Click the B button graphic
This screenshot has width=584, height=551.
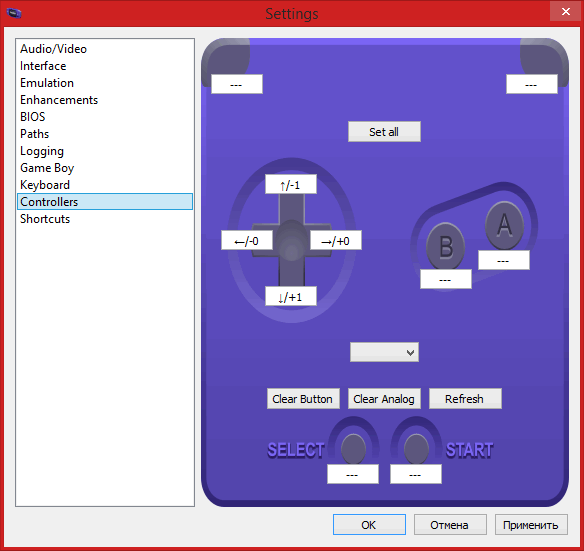tap(445, 246)
